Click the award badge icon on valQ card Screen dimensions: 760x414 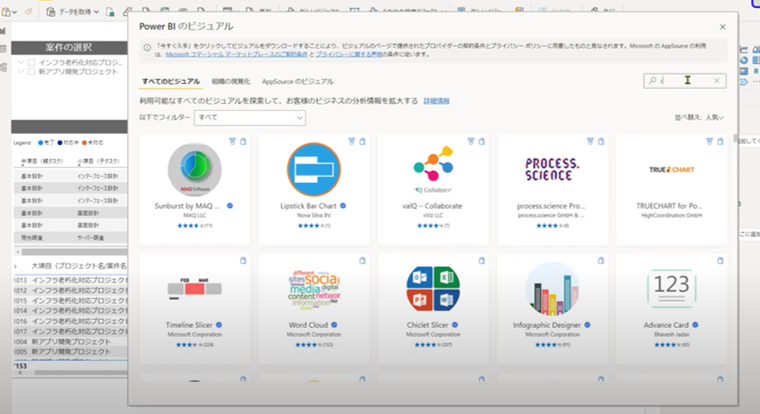click(471, 142)
